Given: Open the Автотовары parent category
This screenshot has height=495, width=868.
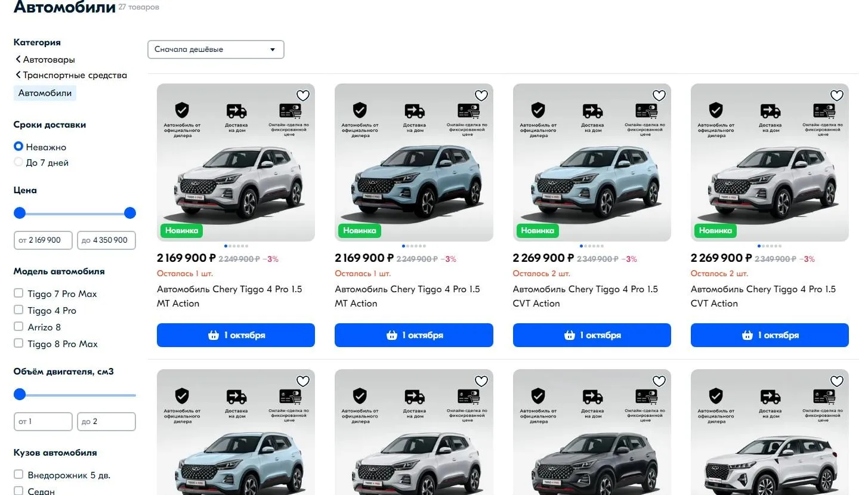Looking at the screenshot, I should pyautogui.click(x=49, y=60).
